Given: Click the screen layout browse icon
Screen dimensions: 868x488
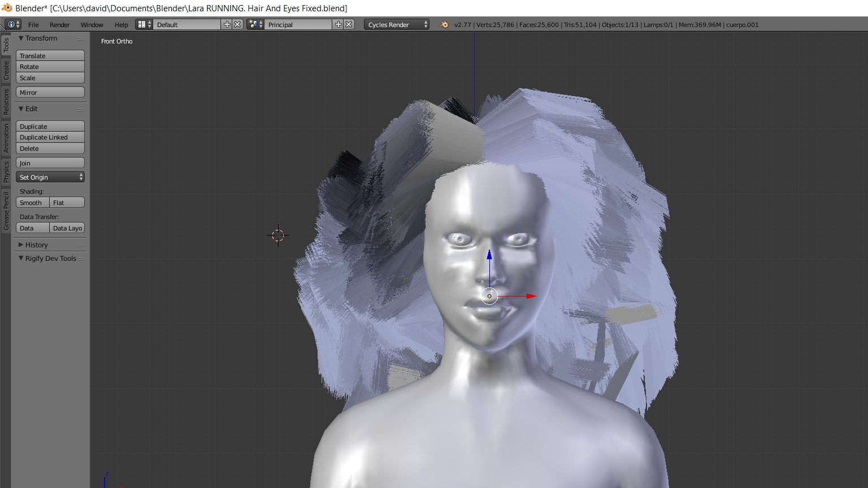Looking at the screenshot, I should (144, 24).
